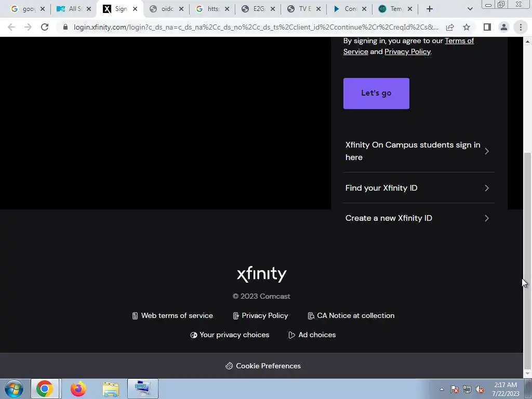The image size is (532, 399).
Task: Open Ad choices link
Action: (x=317, y=335)
